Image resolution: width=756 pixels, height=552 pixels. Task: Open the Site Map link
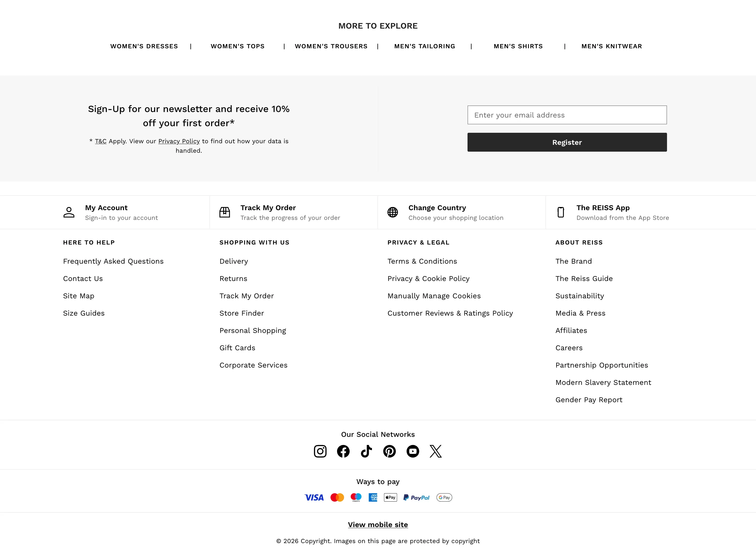pyautogui.click(x=78, y=296)
